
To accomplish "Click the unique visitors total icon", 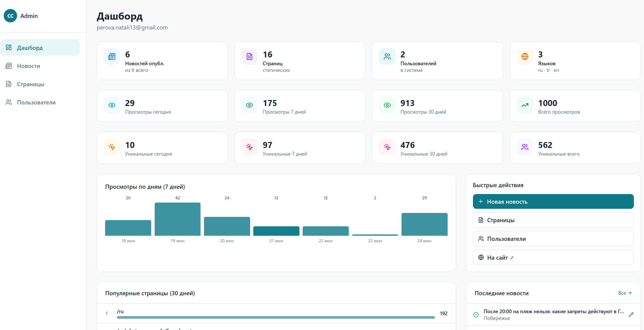I will pos(525,147).
